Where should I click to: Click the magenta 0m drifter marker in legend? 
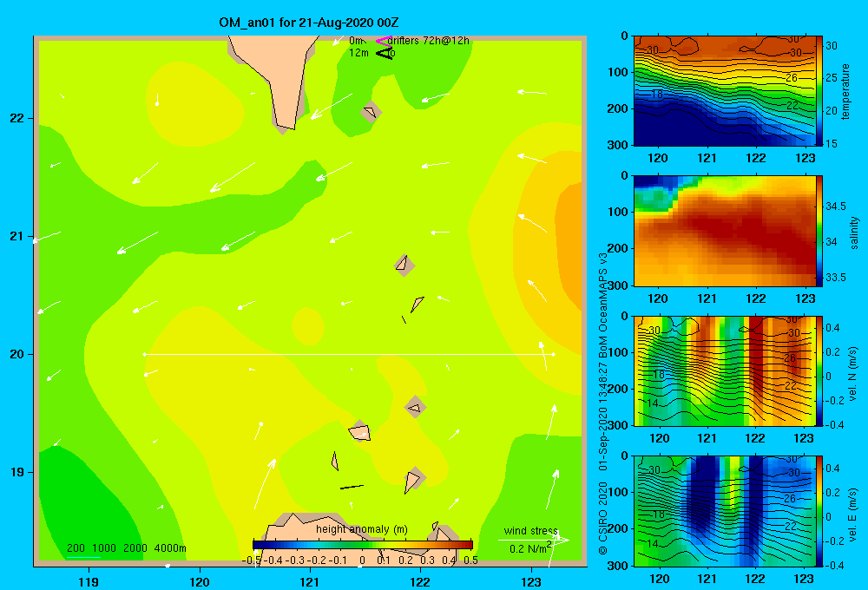coord(383,41)
